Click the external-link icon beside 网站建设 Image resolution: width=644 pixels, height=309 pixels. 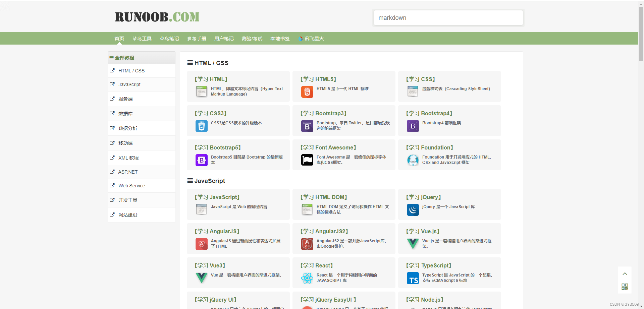click(112, 214)
